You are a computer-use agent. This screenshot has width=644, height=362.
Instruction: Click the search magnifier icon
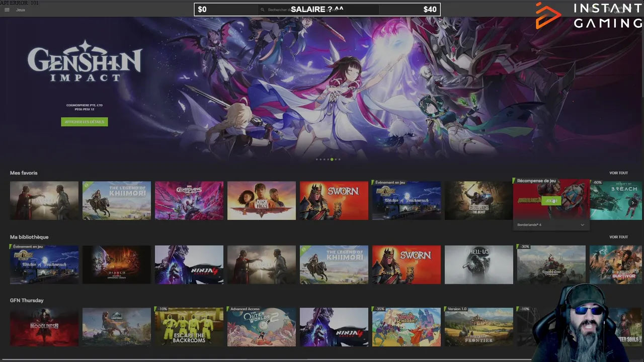pos(263,10)
